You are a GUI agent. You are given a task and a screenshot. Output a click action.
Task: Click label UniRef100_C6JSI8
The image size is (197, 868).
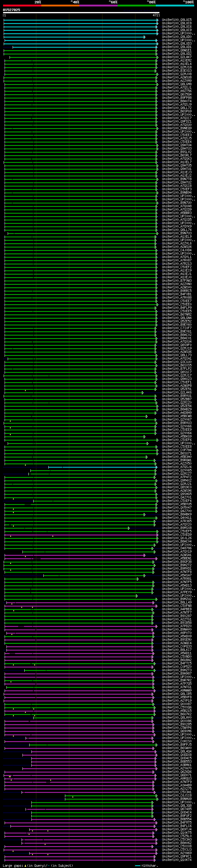pyautogui.click(x=177, y=796)
